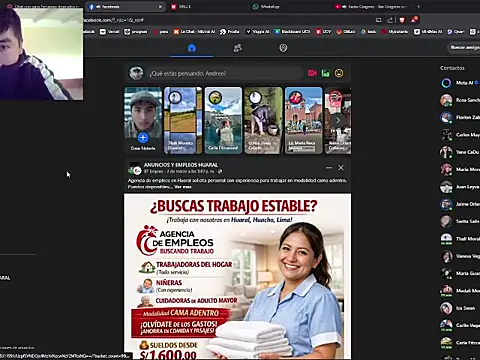The width and height of the screenshot is (480, 360).
Task: Click the blue plus to create a story
Action: (143, 137)
